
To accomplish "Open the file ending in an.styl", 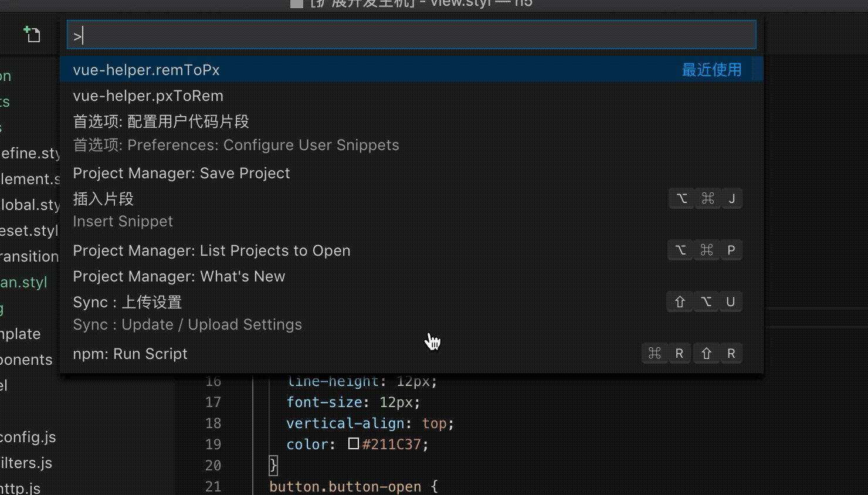I will [23, 282].
